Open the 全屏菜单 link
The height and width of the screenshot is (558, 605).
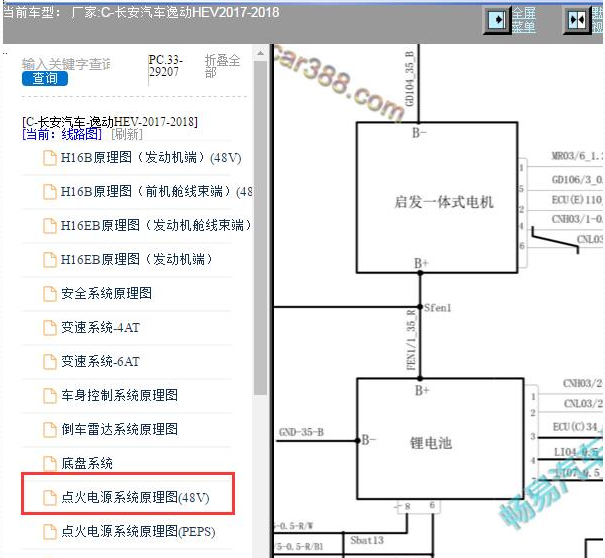click(x=524, y=20)
